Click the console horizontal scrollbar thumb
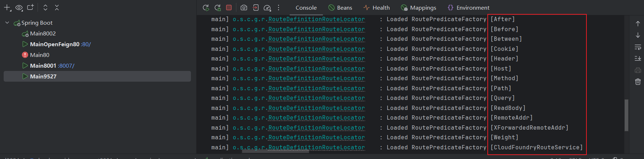 pyautogui.click(x=275, y=151)
